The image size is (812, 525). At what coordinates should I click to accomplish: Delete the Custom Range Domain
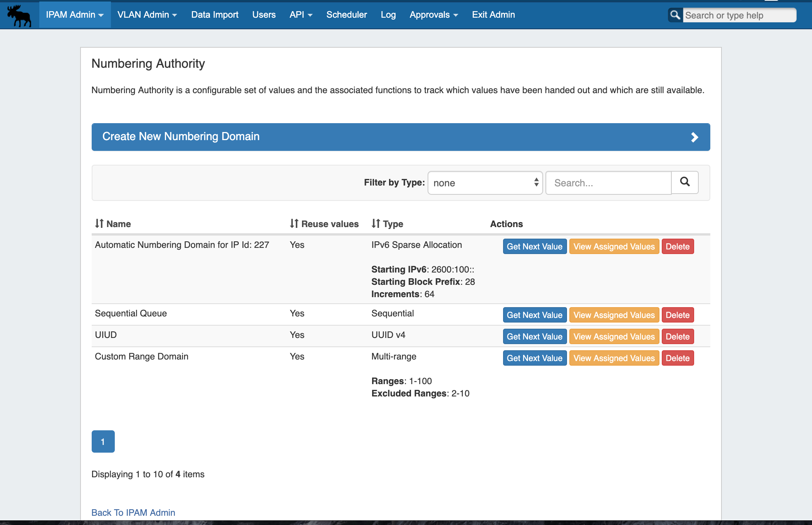(x=677, y=358)
